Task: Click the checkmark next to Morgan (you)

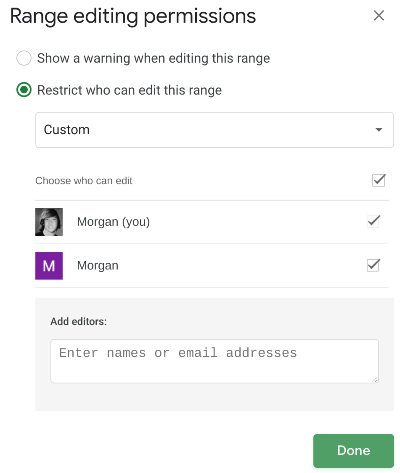Action: pos(373,221)
